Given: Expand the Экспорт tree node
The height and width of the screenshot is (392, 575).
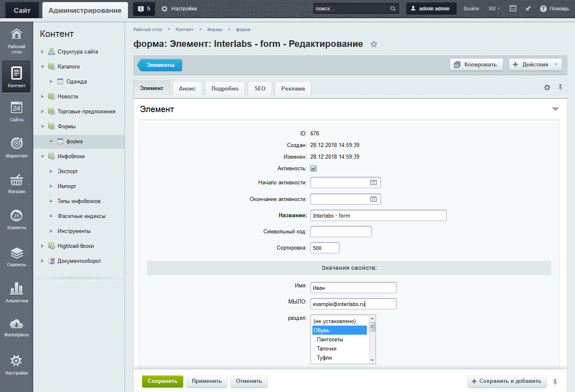Looking at the screenshot, I should click(x=51, y=171).
